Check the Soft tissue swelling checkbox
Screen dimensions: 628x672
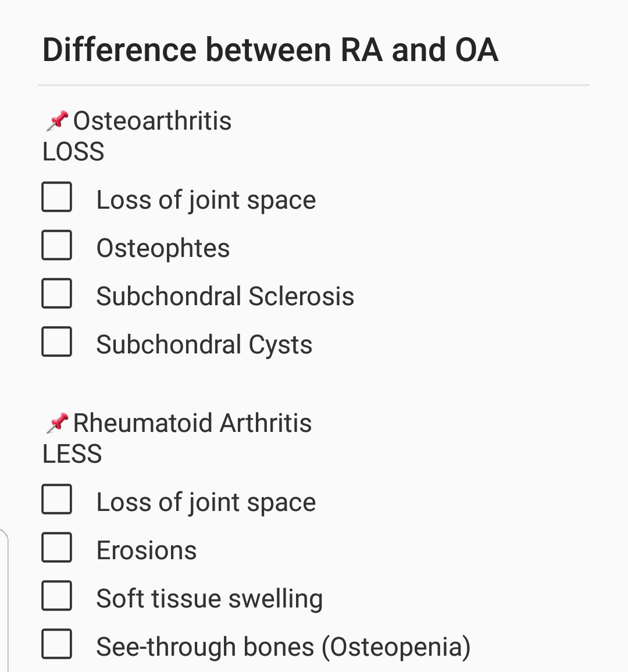56,595
